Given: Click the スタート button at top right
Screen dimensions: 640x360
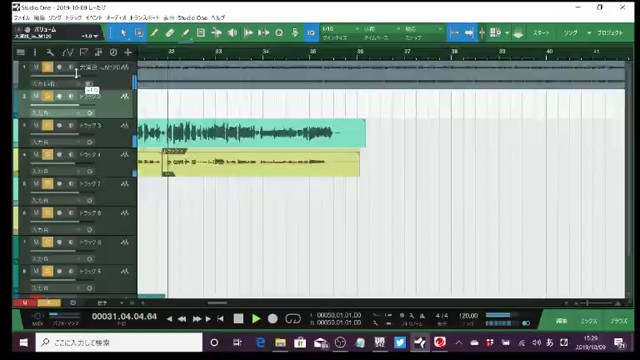Looking at the screenshot, I should tap(541, 33).
